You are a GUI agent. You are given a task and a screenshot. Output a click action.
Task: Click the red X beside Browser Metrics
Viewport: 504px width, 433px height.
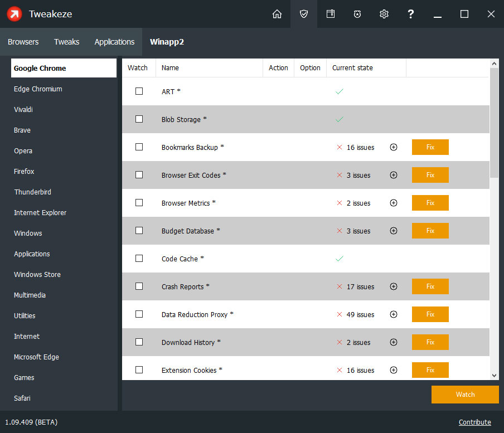[x=339, y=203]
